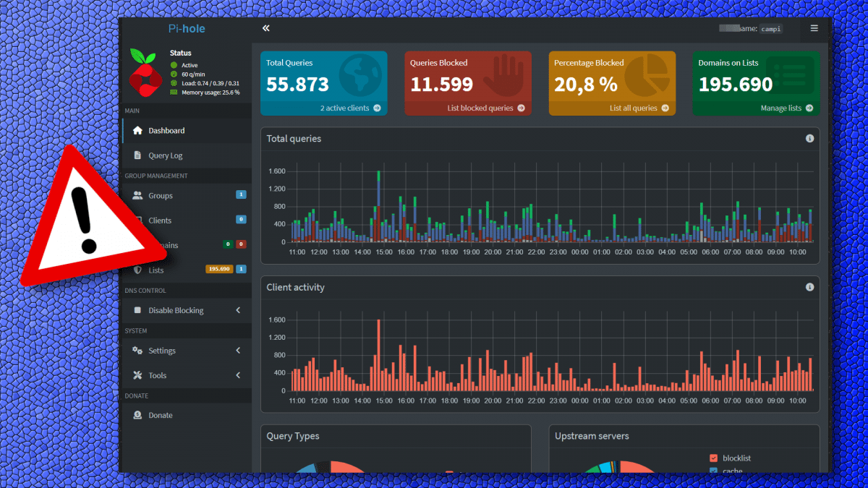The width and height of the screenshot is (868, 488).
Task: Click info icon on Total queries panel
Action: 809,139
